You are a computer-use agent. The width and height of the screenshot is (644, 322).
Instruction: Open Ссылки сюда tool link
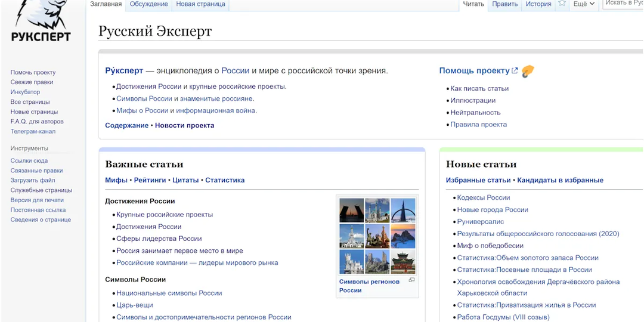click(x=29, y=160)
